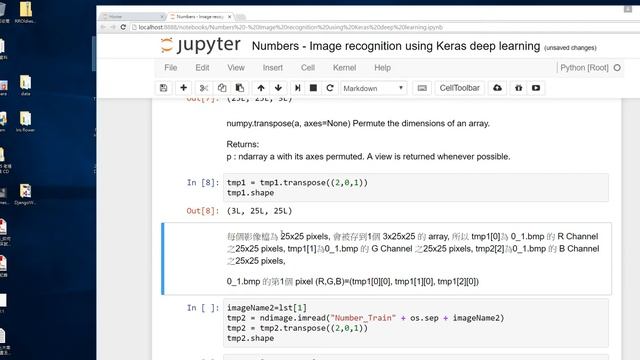Click the Jupyter save notebook icon
This screenshot has height=360, width=640.
pos(164,88)
